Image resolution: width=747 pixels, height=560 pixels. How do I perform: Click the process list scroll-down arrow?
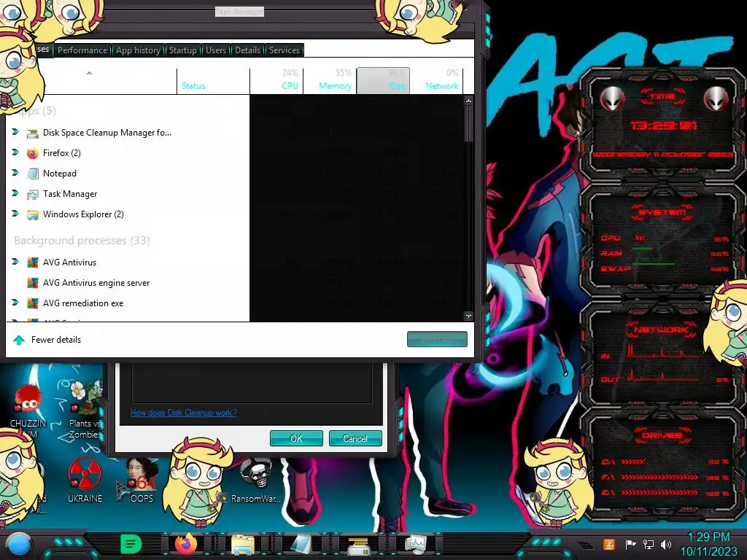coord(469,316)
